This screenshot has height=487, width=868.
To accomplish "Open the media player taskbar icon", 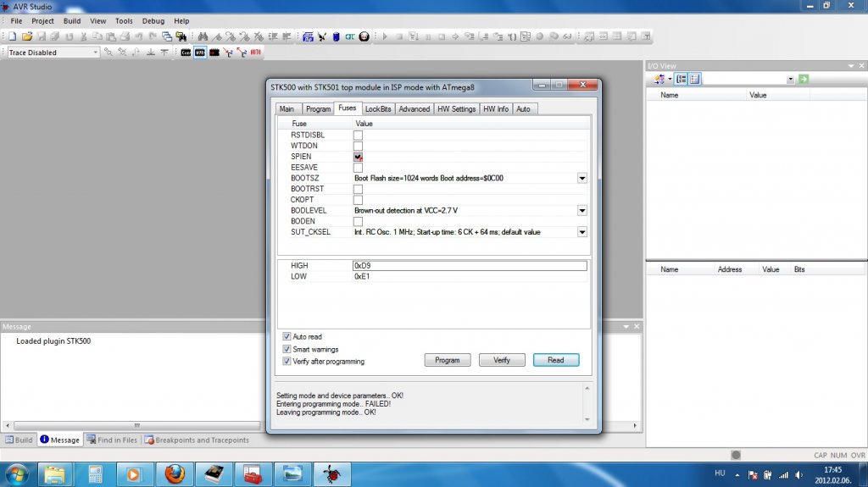I will pyautogui.click(x=133, y=474).
